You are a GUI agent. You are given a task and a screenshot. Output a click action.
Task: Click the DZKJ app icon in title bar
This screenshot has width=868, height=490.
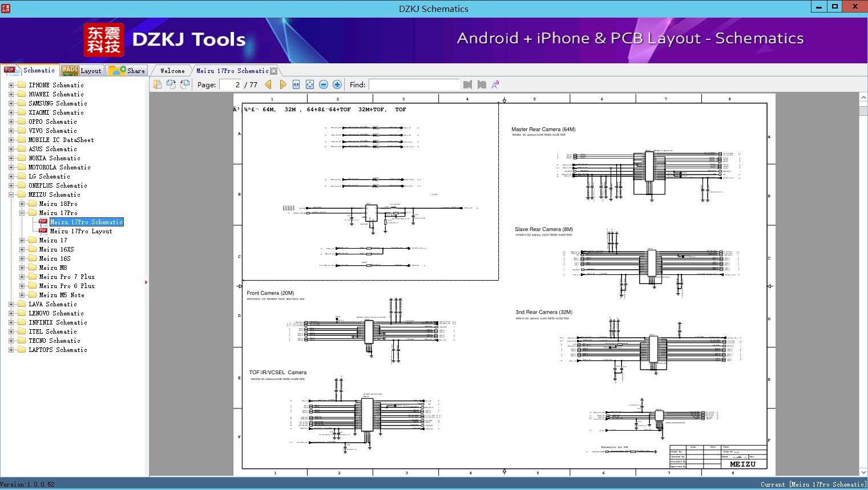(6, 8)
